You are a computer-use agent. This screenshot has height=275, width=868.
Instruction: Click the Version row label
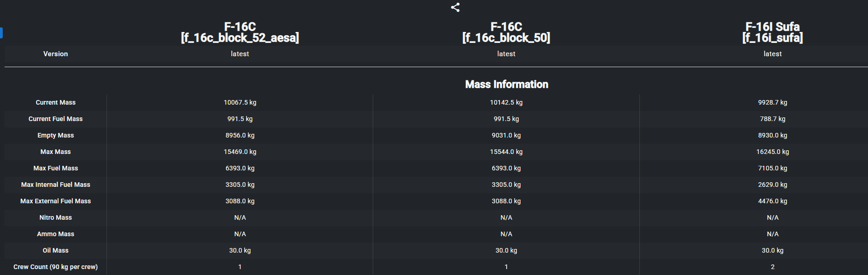[55, 54]
